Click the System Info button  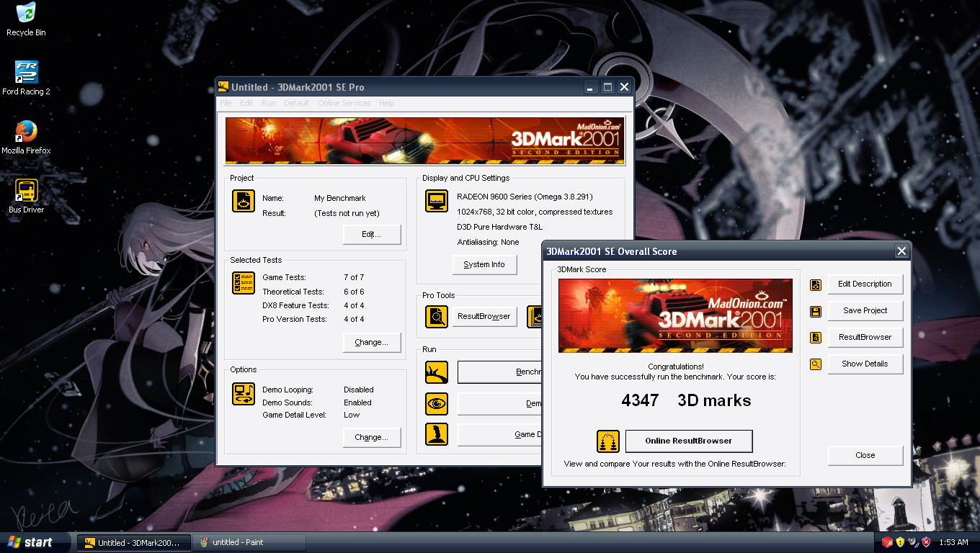tap(484, 264)
